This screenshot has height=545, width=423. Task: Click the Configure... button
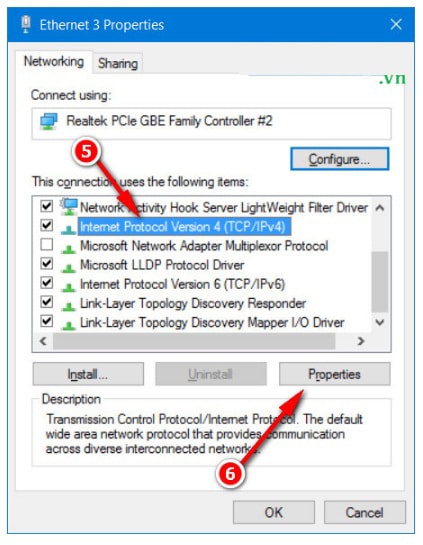click(340, 159)
